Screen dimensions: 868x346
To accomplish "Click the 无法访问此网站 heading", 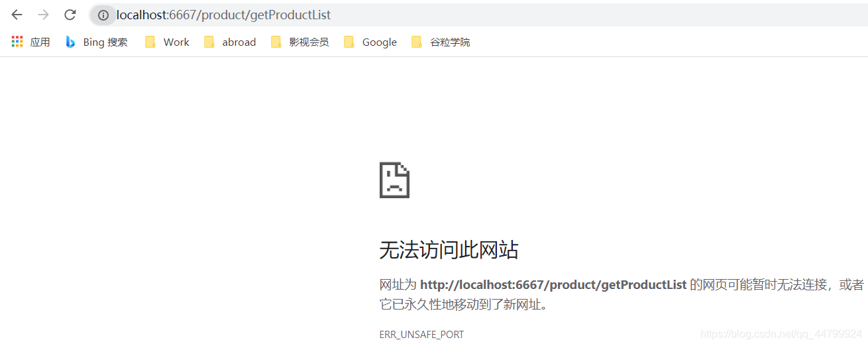I will click(x=449, y=250).
